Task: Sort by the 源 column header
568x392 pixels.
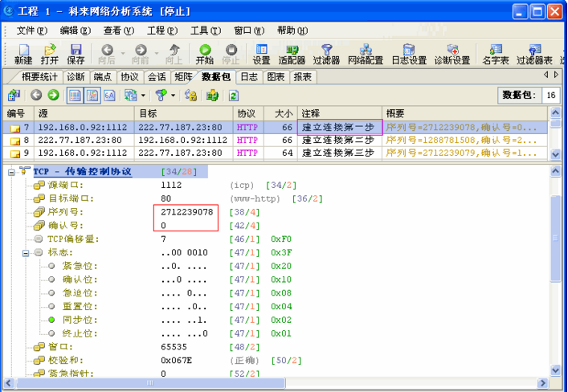Action: coord(84,113)
